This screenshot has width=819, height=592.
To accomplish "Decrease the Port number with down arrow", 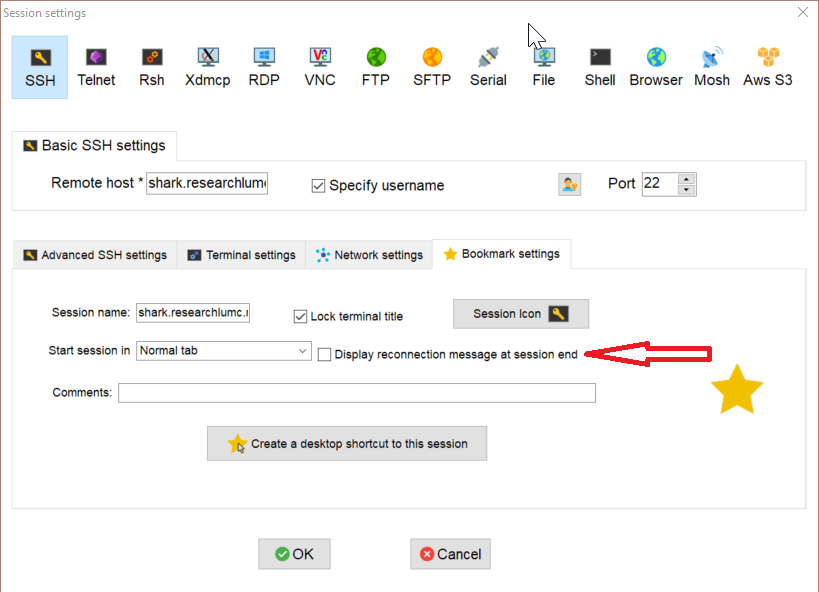I will point(686,190).
